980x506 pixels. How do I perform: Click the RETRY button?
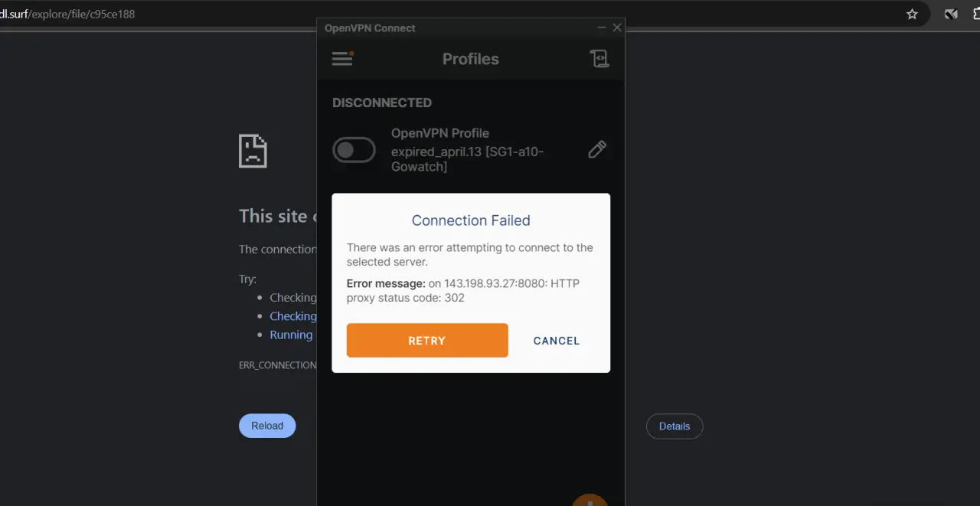(x=427, y=341)
